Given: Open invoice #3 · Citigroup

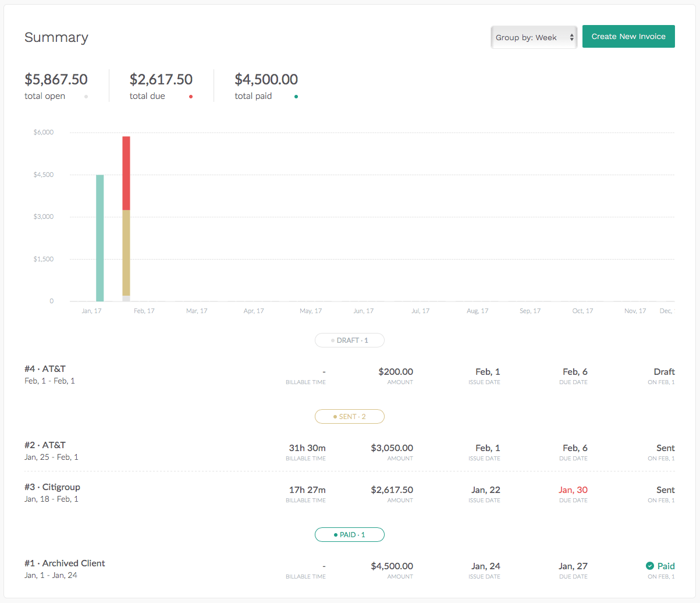Looking at the screenshot, I should tap(52, 487).
